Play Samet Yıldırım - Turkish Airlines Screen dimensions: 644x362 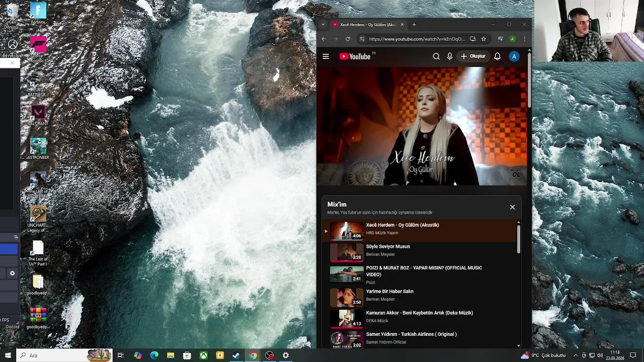click(420, 339)
